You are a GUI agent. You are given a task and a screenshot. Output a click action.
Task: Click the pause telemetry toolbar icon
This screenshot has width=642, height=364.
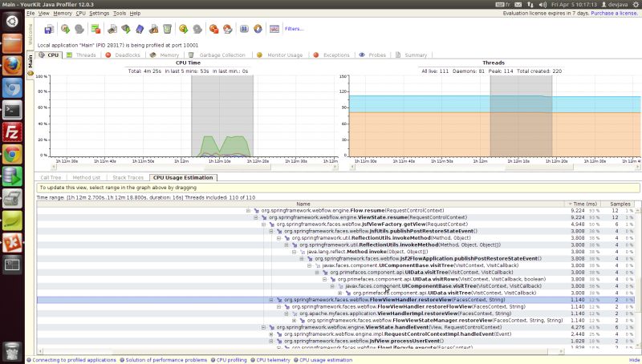coord(244,29)
